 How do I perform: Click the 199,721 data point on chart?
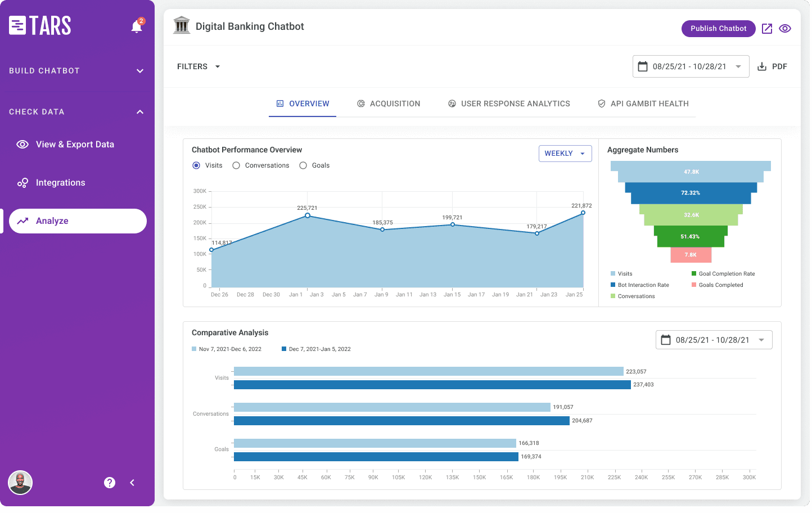click(x=454, y=225)
